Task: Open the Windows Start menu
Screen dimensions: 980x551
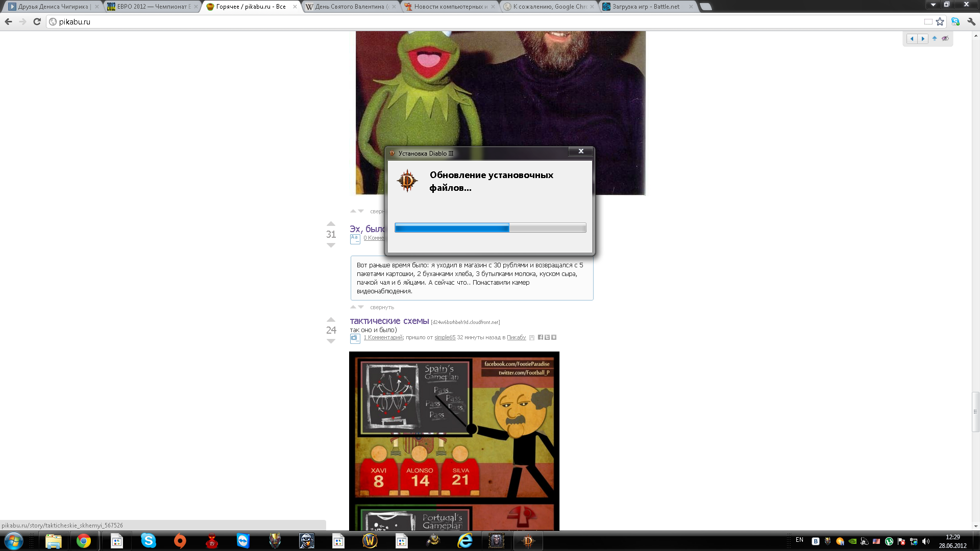Action: tap(13, 541)
